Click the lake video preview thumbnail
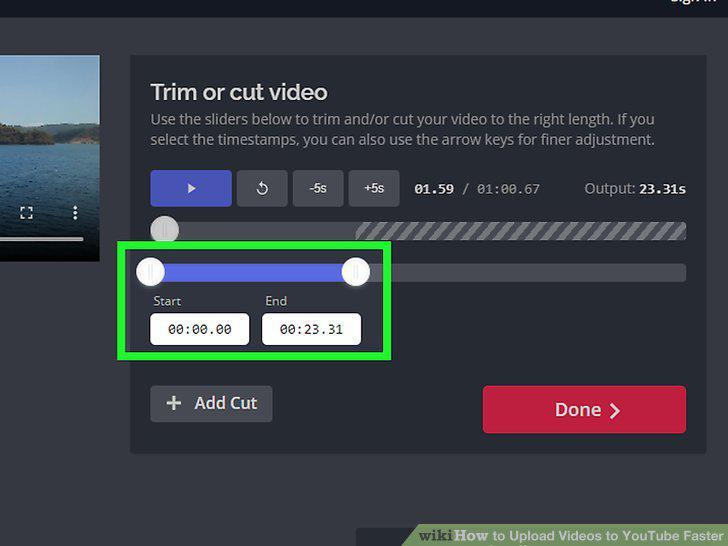This screenshot has height=546, width=728. pyautogui.click(x=50, y=158)
